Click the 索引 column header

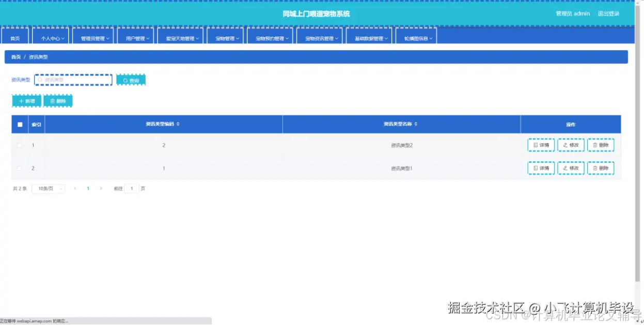pyautogui.click(x=37, y=125)
